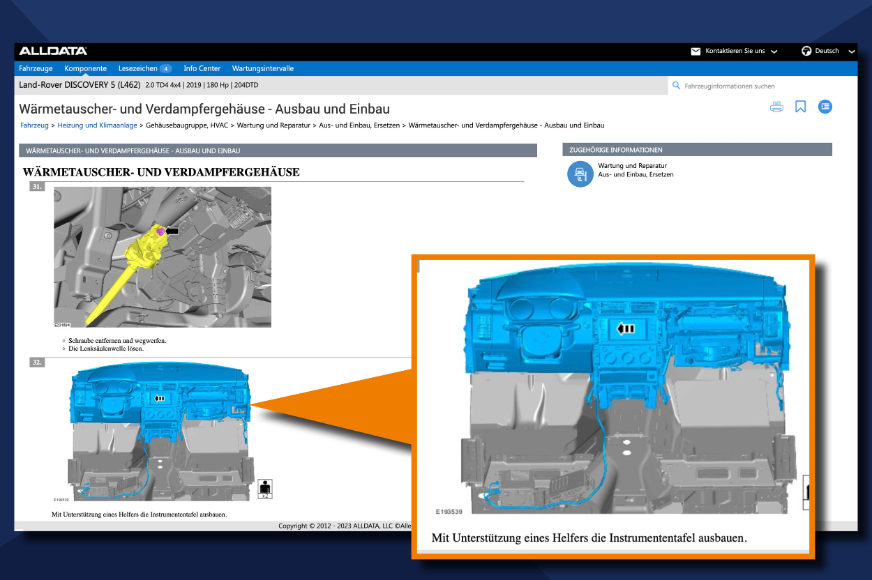Print the article with the printer icon

click(x=776, y=107)
